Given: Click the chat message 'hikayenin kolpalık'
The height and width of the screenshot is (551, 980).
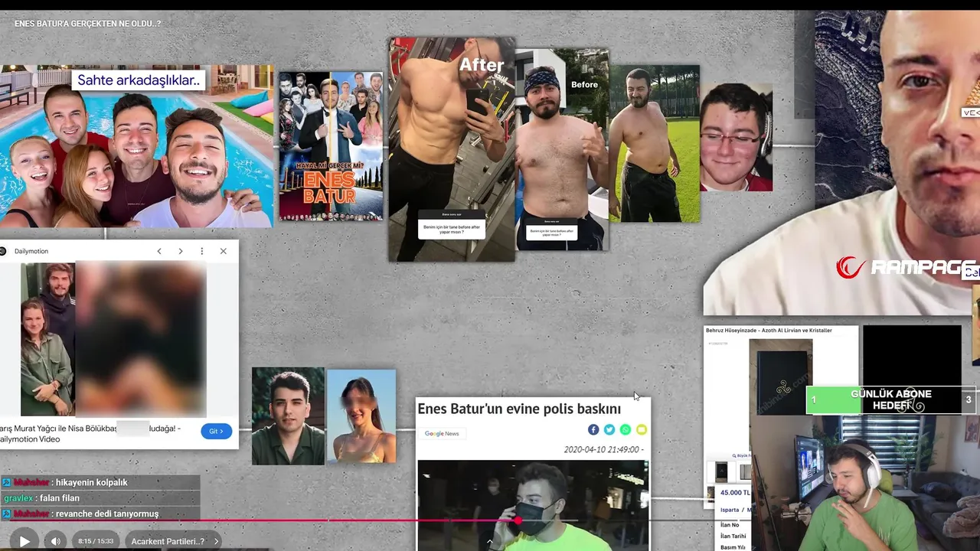Looking at the screenshot, I should 90,482.
